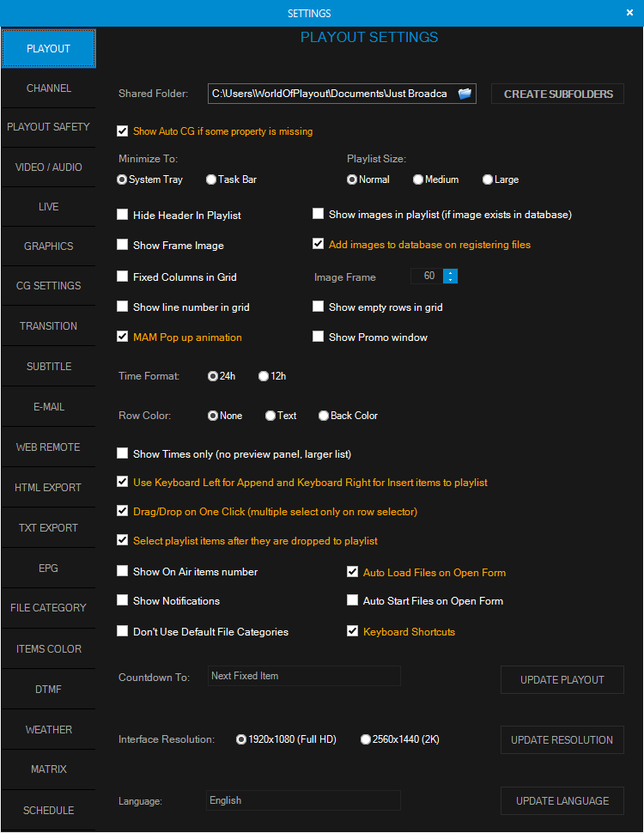Screen dimensions: 644x833
Task: Set Row Color to Back Color
Action: pos(324,416)
